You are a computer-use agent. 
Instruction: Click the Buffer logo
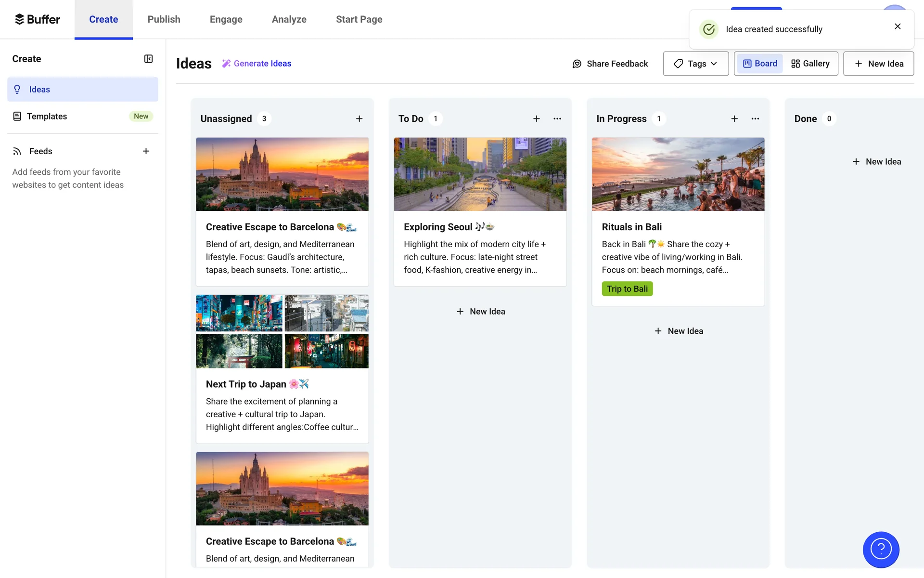coord(37,19)
